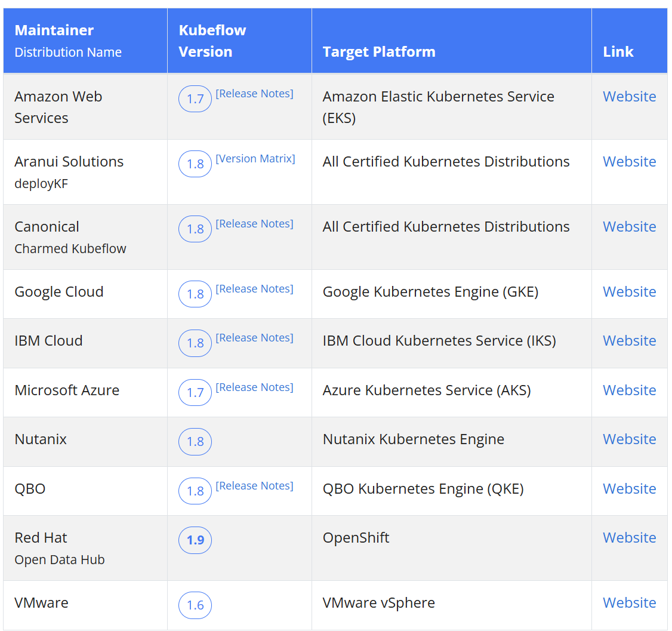This screenshot has width=672, height=631.
Task: Open Aranui Solutions Version Matrix link
Action: pos(255,159)
